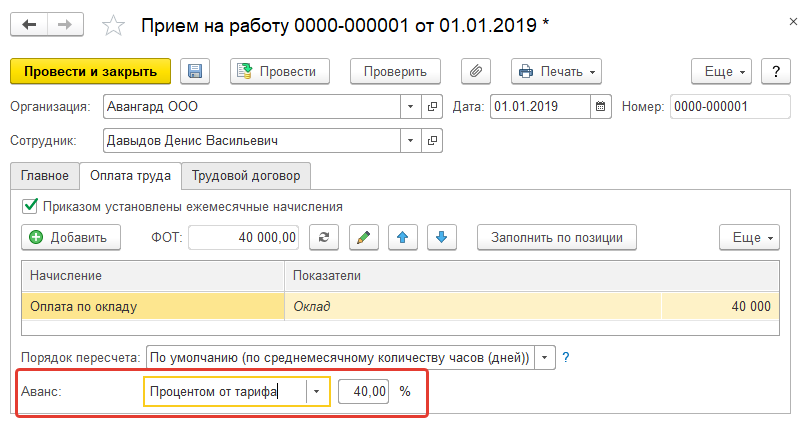
Task: Open calendar picker for the date field
Action: 600,106
